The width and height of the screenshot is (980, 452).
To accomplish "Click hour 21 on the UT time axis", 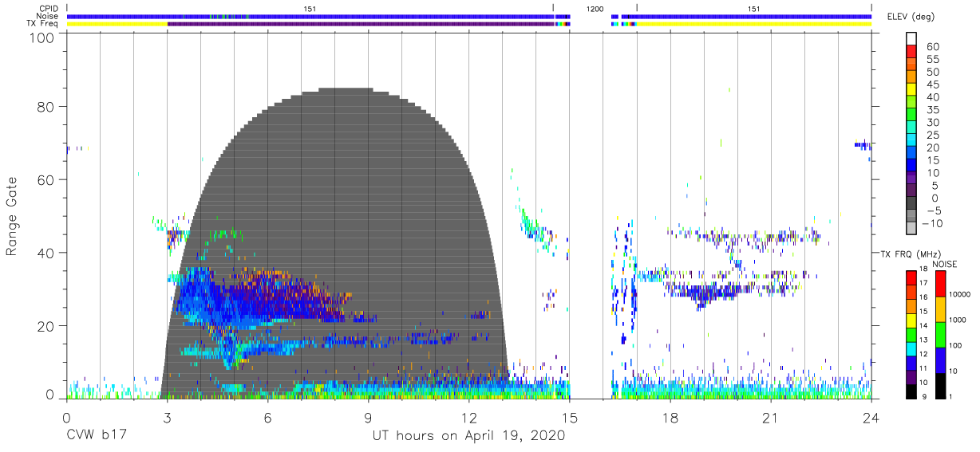I will [771, 417].
